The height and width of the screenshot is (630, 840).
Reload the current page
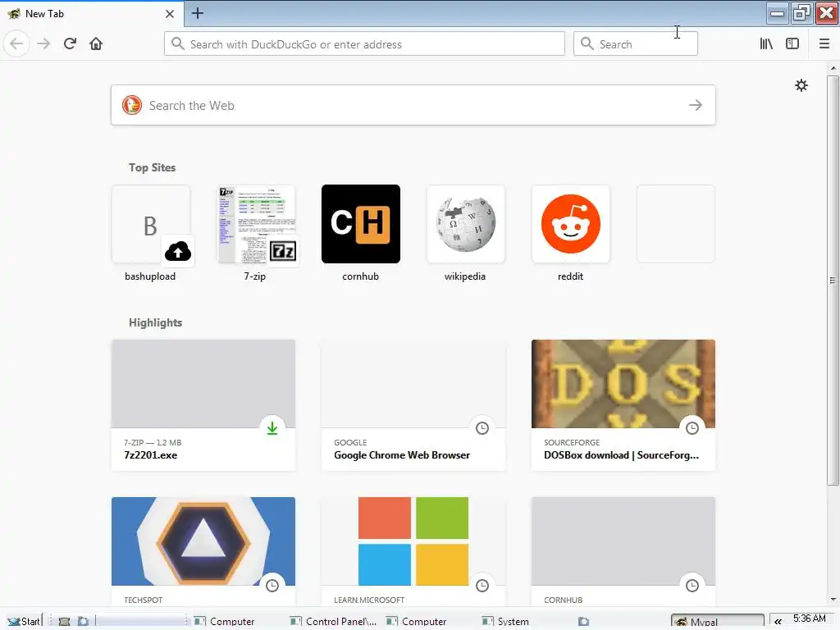[x=70, y=43]
